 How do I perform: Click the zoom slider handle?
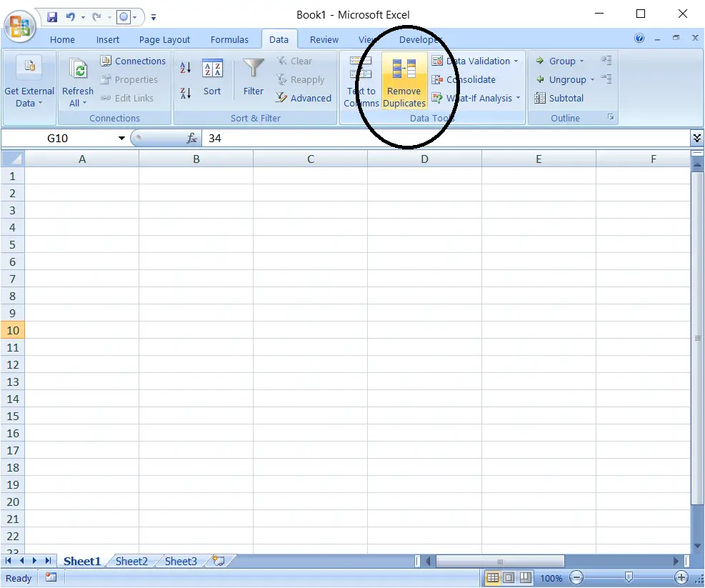coord(629,577)
